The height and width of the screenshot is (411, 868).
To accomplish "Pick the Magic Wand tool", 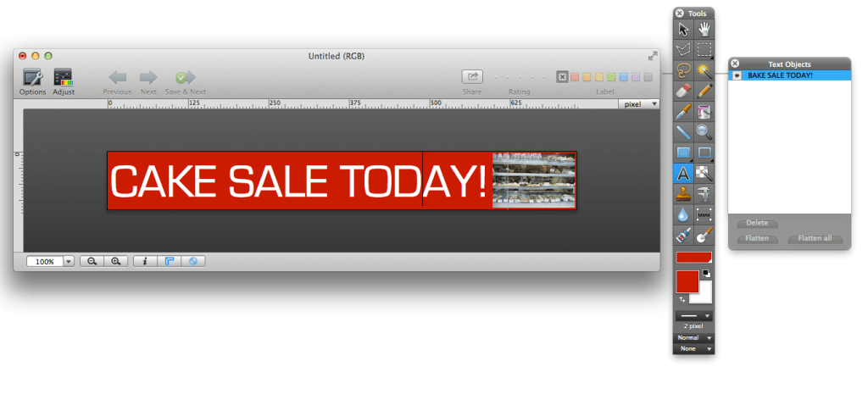I will [x=704, y=70].
